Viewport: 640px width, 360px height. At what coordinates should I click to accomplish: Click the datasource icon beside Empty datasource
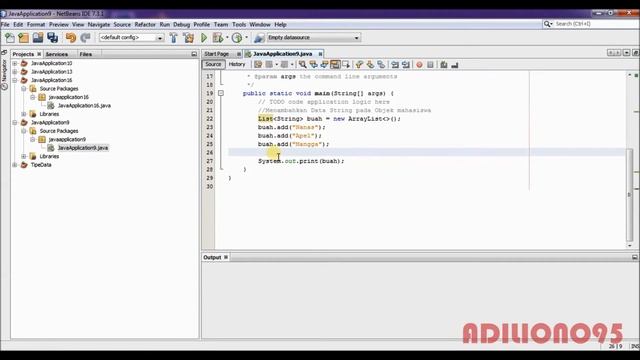coord(259,38)
